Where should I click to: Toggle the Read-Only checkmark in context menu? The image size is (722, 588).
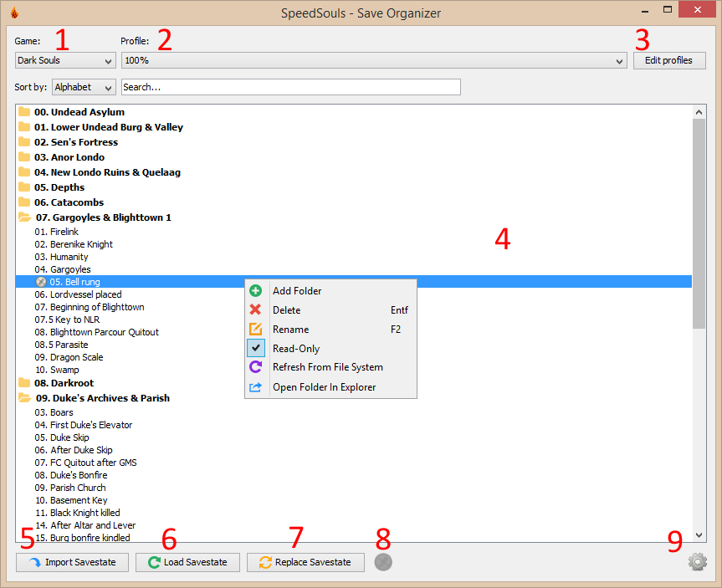point(256,349)
